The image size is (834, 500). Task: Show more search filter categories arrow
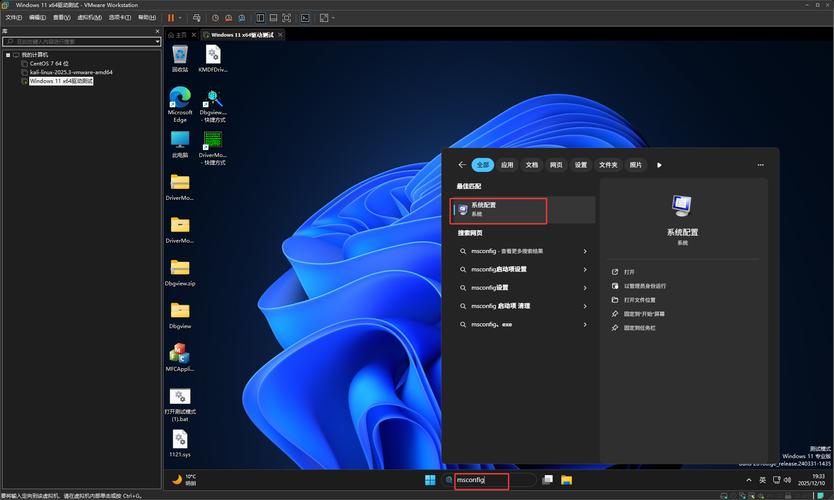click(x=659, y=165)
